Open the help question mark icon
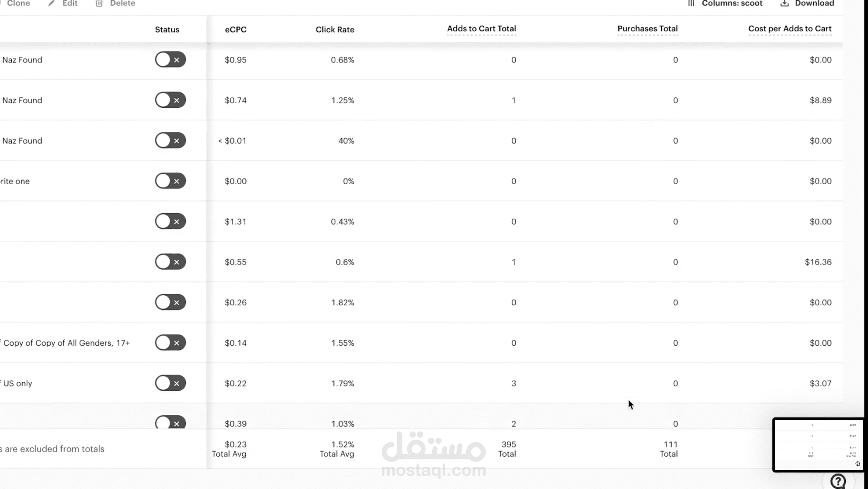This screenshot has height=489, width=868. (838, 481)
